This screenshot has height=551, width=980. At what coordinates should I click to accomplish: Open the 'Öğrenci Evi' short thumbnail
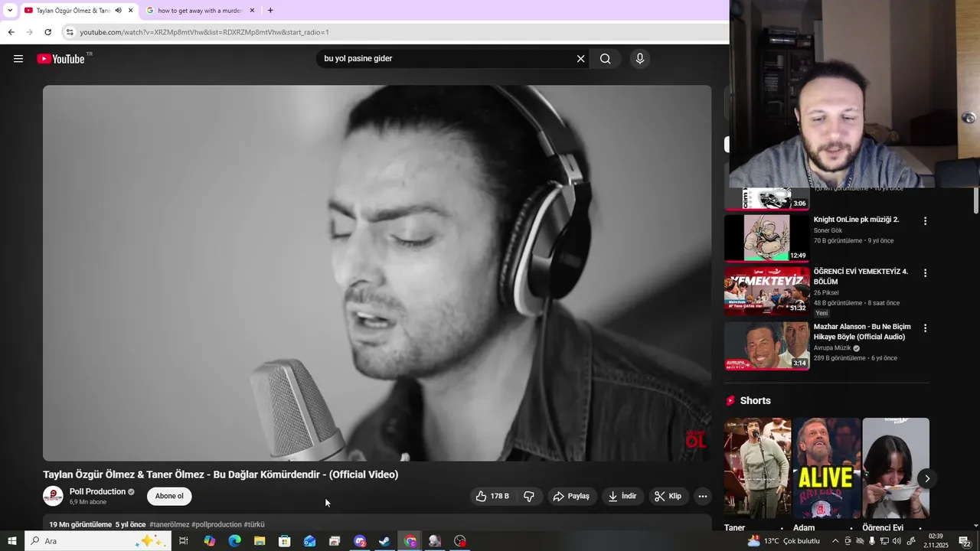(x=896, y=468)
